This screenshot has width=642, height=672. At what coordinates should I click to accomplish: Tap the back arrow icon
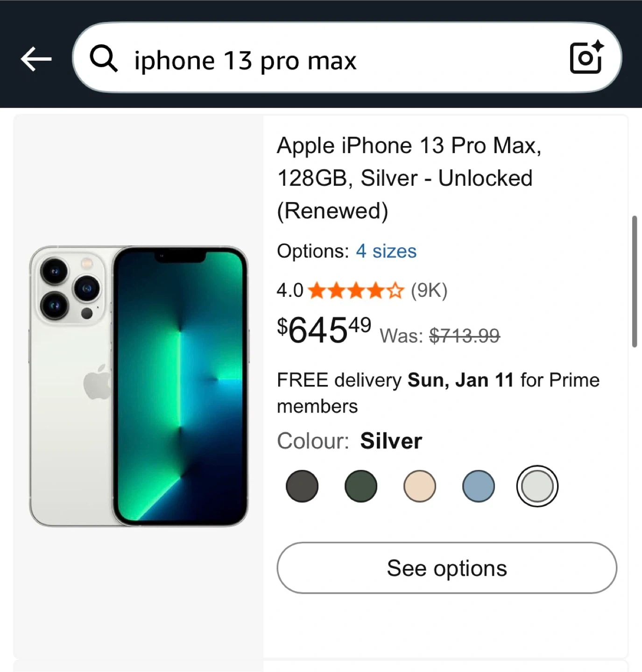[x=36, y=59]
